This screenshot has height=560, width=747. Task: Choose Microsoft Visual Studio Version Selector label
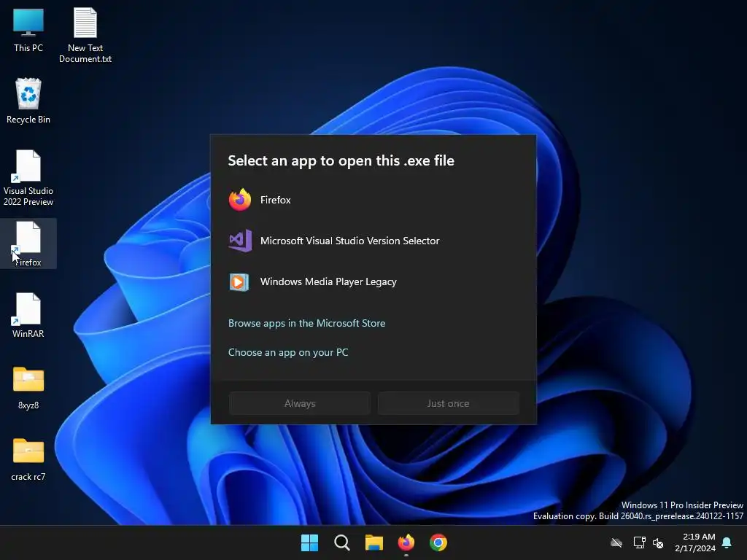pos(349,241)
